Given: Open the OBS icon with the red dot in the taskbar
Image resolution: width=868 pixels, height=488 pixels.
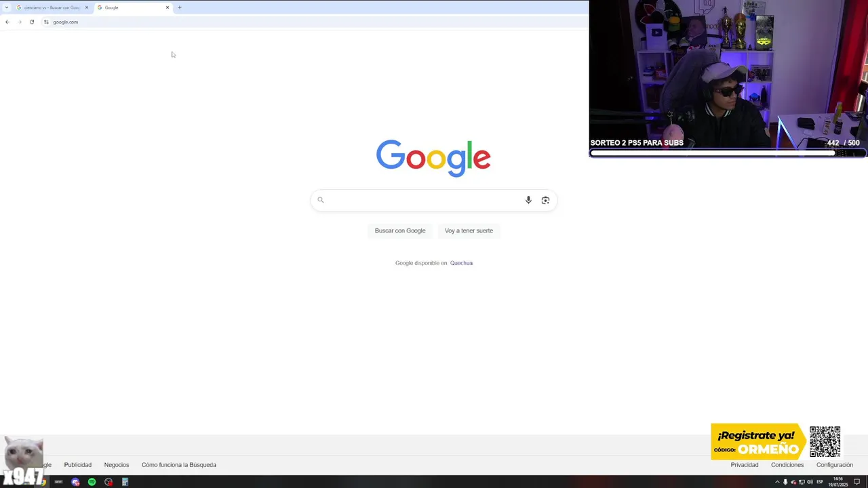Looking at the screenshot, I should 108,482.
